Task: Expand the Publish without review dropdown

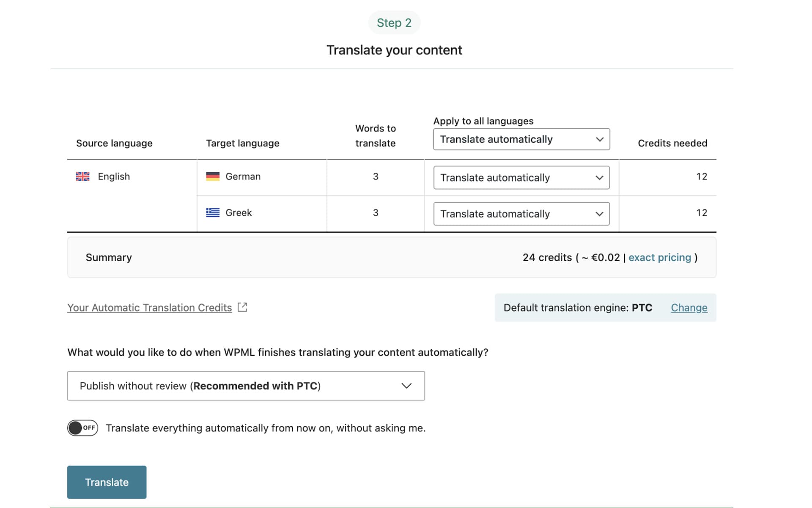Action: (246, 386)
